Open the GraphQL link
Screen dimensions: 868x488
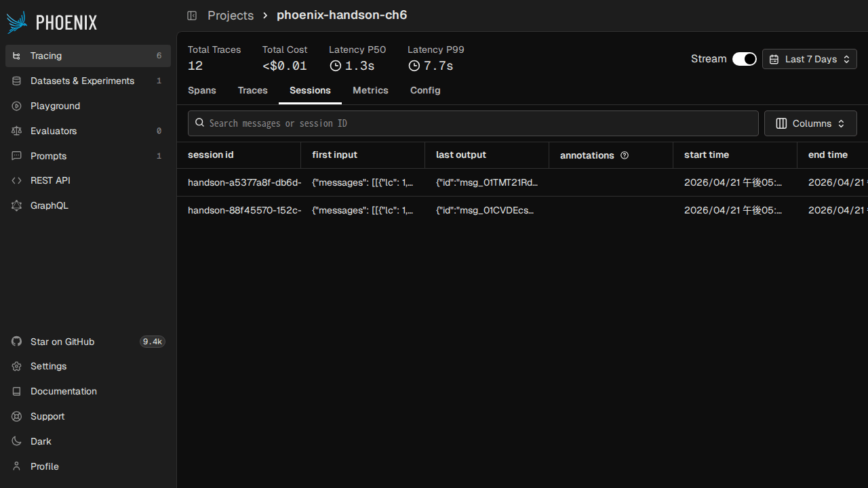coord(88,206)
